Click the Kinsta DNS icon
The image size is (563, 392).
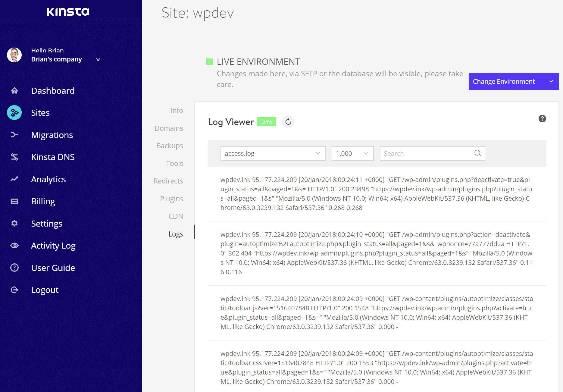(x=14, y=157)
